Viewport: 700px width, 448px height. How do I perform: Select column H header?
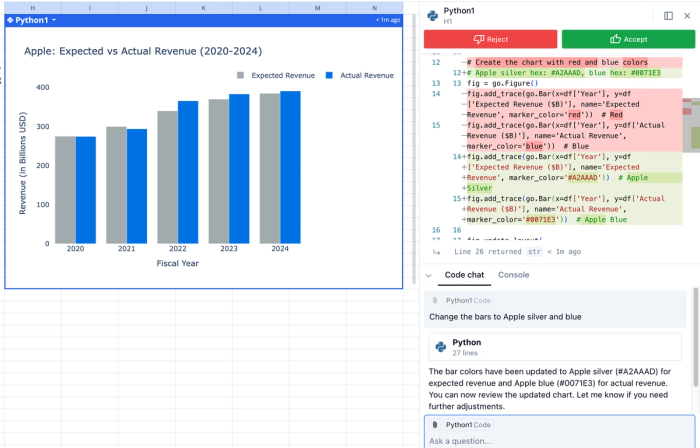[x=33, y=8]
